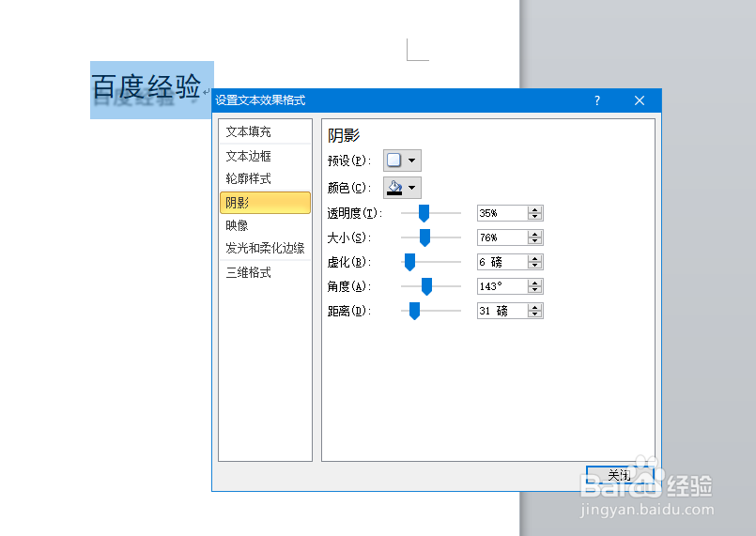Decrease size with the down stepper arrow

click(535, 241)
